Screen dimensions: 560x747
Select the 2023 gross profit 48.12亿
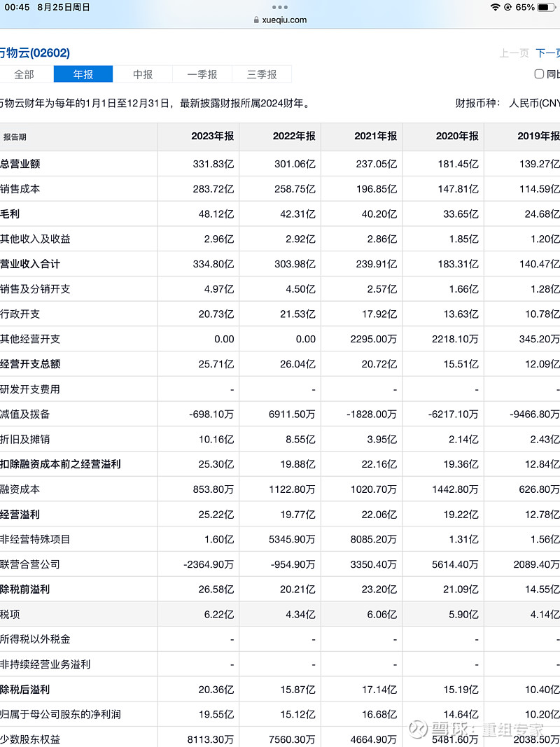pos(216,214)
